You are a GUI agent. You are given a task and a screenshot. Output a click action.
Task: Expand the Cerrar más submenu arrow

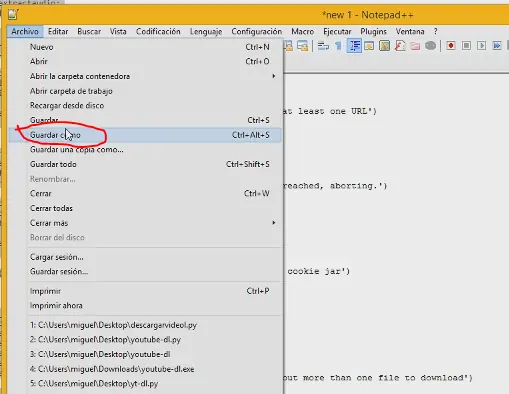[273, 223]
